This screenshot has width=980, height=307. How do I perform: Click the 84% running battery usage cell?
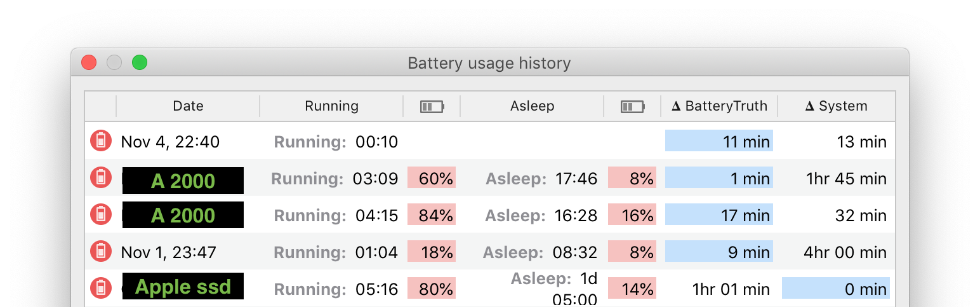432,215
